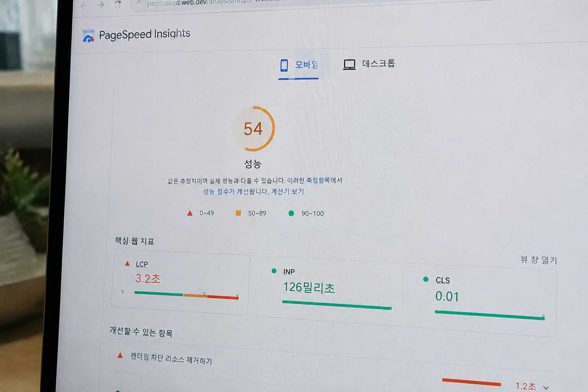Click the 핵심 웹 지표 heading
Image resolution: width=588 pixels, height=392 pixels.
pyautogui.click(x=134, y=241)
